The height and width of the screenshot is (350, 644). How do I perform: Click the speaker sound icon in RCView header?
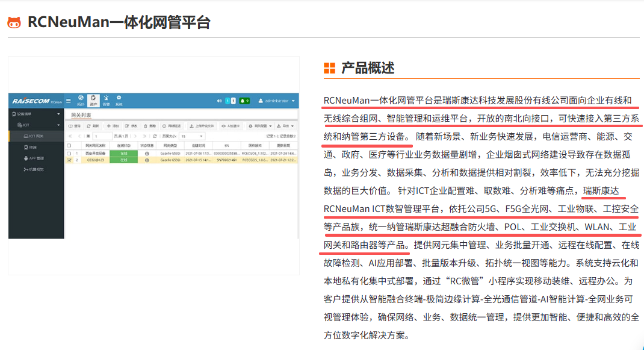[x=219, y=101]
